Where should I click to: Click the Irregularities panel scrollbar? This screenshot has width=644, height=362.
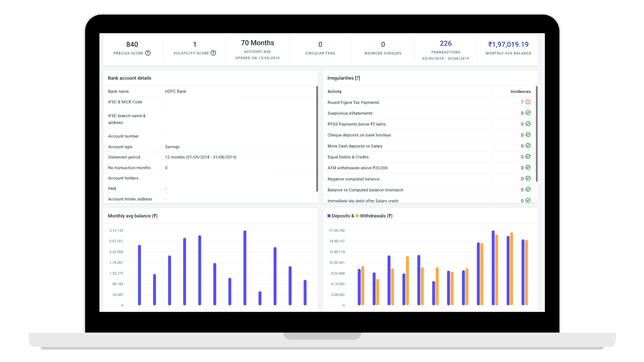pos(537,134)
